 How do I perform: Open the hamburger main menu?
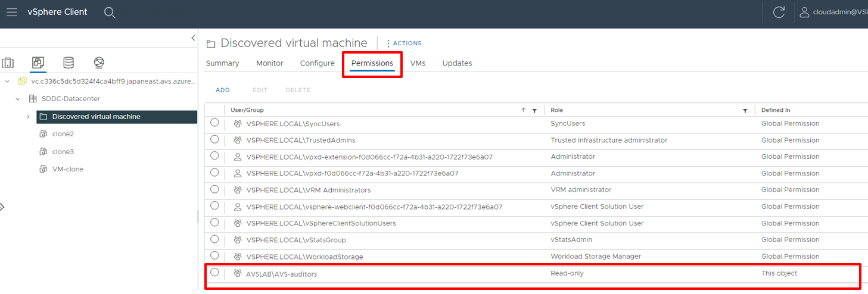(11, 12)
